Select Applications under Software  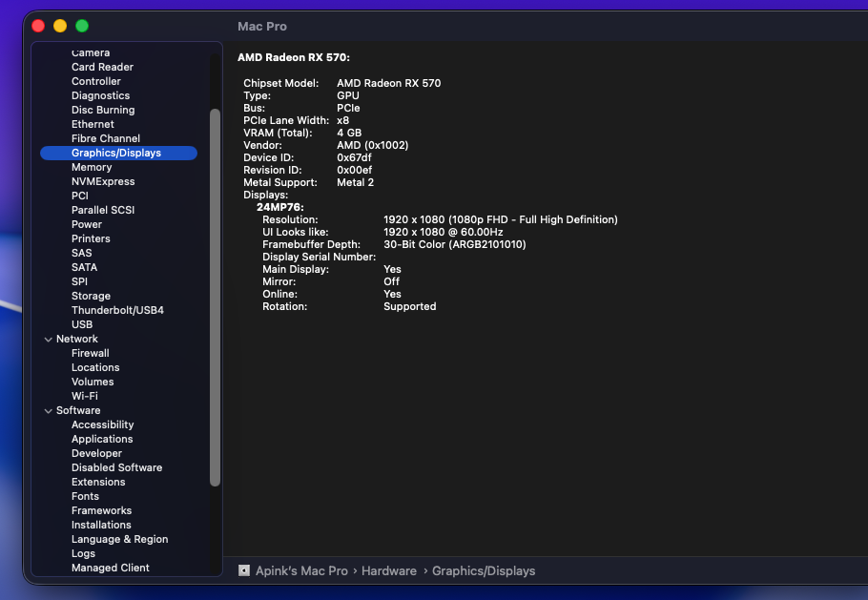[x=102, y=440]
